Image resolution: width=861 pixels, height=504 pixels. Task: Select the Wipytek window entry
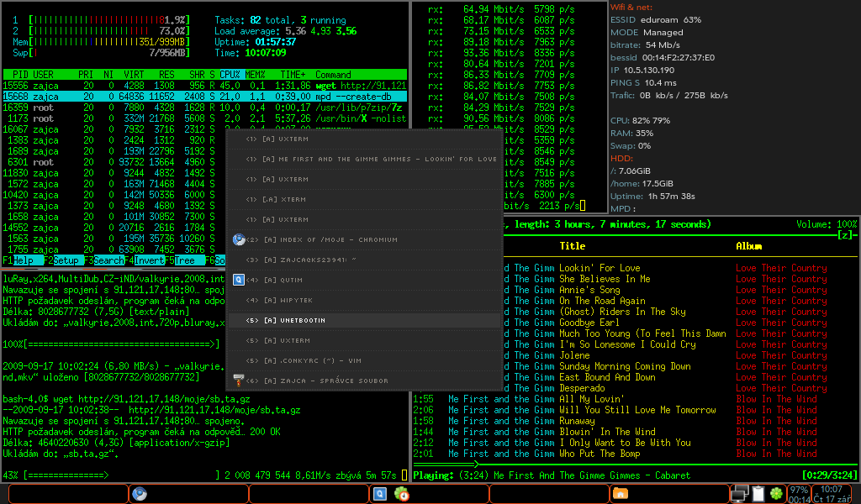coord(365,300)
